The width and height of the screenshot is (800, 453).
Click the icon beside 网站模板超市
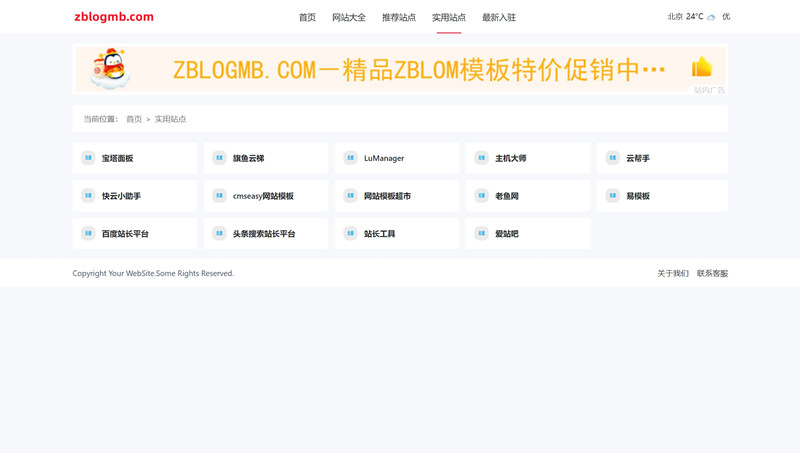[351, 195]
